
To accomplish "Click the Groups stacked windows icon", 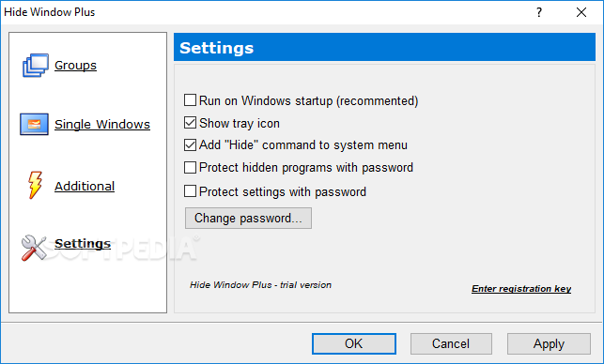I will 36,66.
